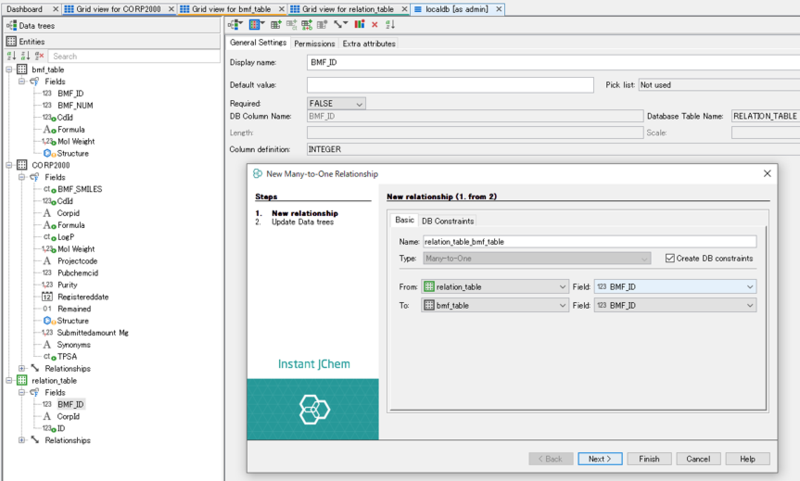Viewport: 800px width, 481px height.
Task: Close the Dashboard tab
Action: point(56,9)
